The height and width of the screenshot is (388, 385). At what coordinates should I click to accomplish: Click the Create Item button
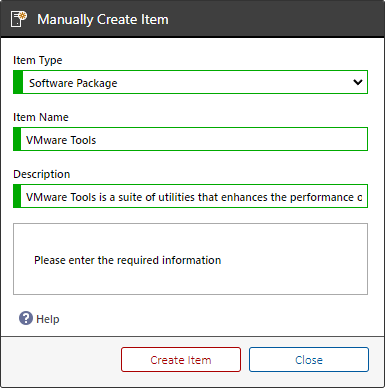pos(181,360)
